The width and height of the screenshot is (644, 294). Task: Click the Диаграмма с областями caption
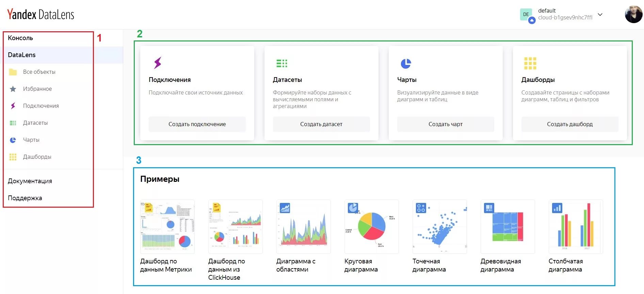296,265
